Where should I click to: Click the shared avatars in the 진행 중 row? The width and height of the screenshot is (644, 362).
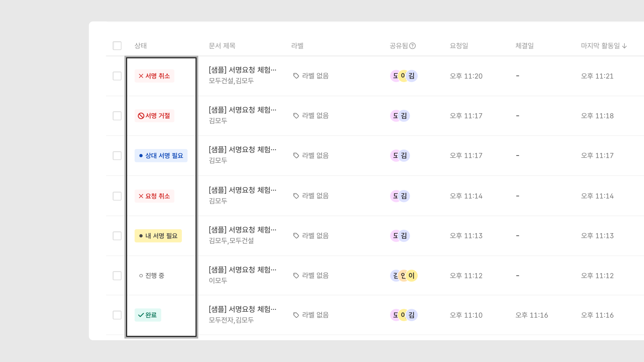pyautogui.click(x=404, y=276)
